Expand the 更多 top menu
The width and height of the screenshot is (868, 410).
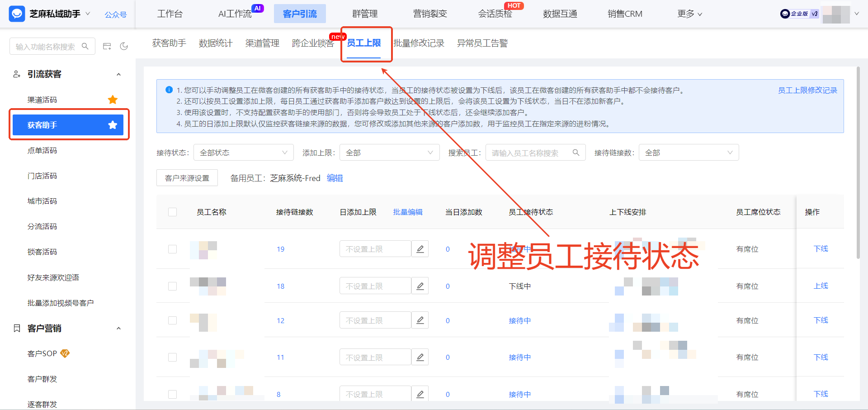pyautogui.click(x=689, y=14)
